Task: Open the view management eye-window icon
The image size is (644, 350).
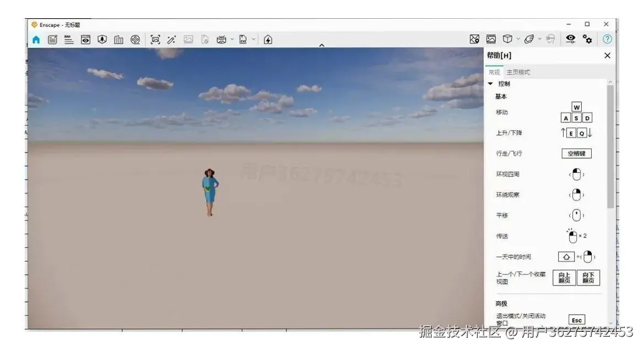Action: [85, 40]
